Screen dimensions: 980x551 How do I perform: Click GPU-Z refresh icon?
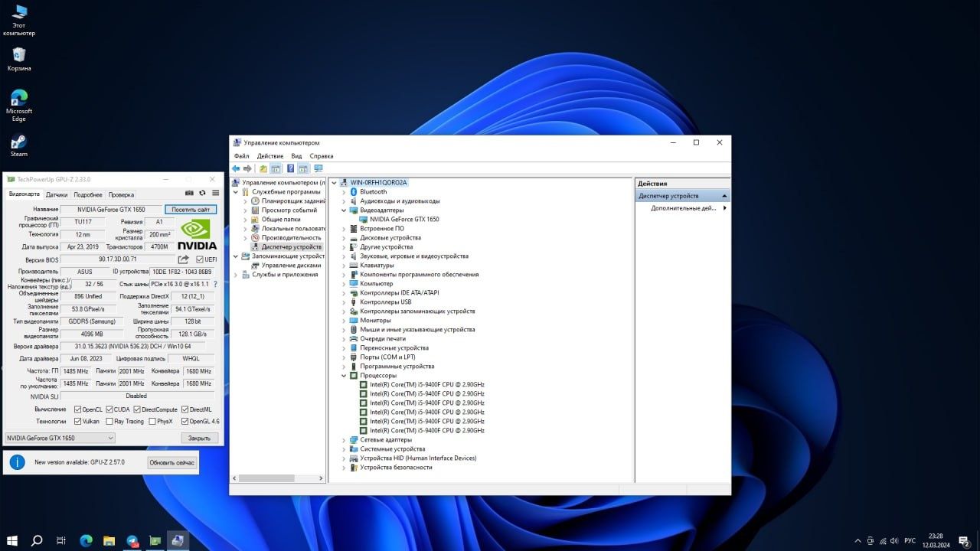click(203, 194)
